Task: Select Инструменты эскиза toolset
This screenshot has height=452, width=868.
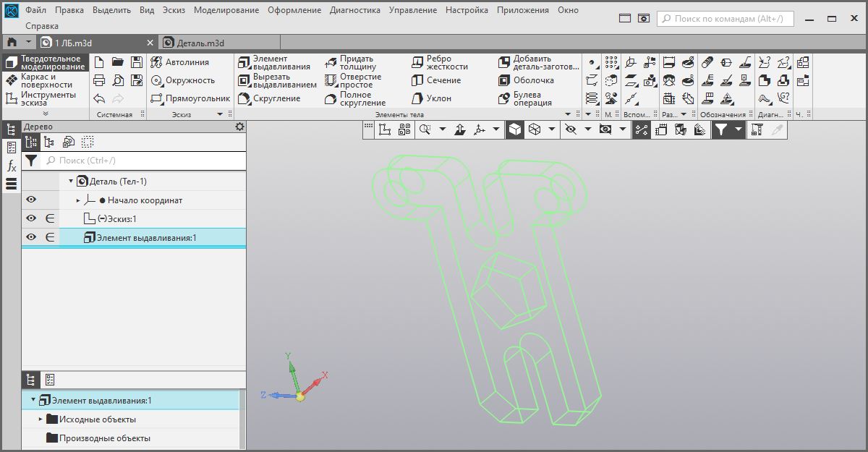Action: point(43,98)
